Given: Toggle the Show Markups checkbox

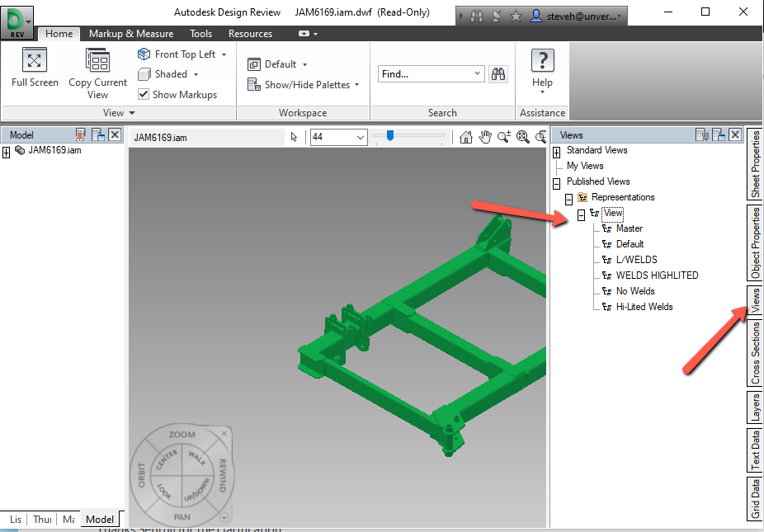Looking at the screenshot, I should 144,94.
